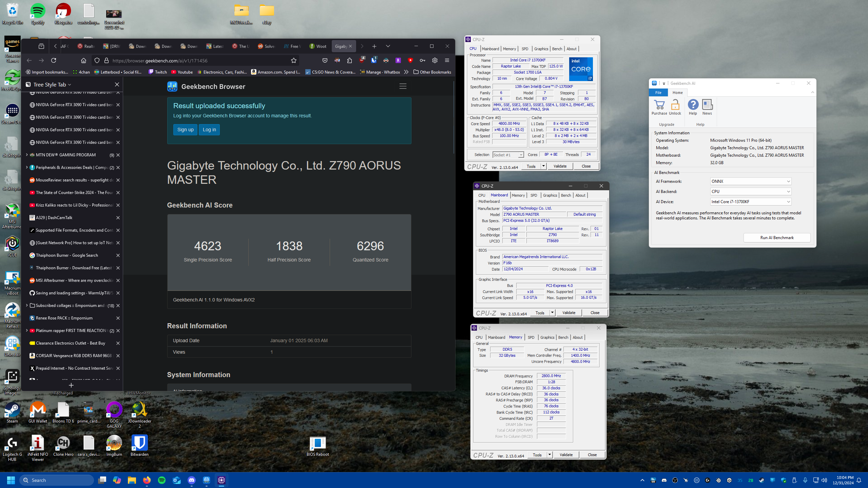This screenshot has height=488, width=868.
Task: Reload the page in the browser
Action: (54, 60)
